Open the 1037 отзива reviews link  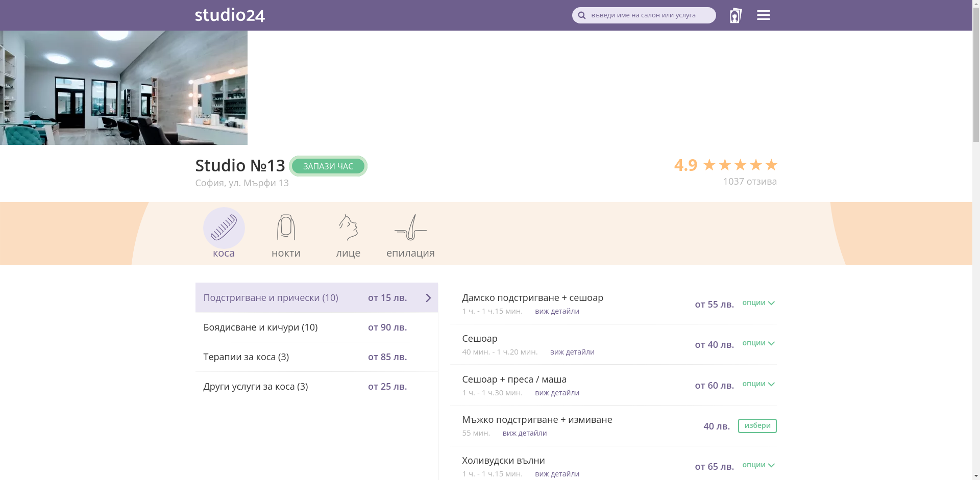(x=750, y=181)
